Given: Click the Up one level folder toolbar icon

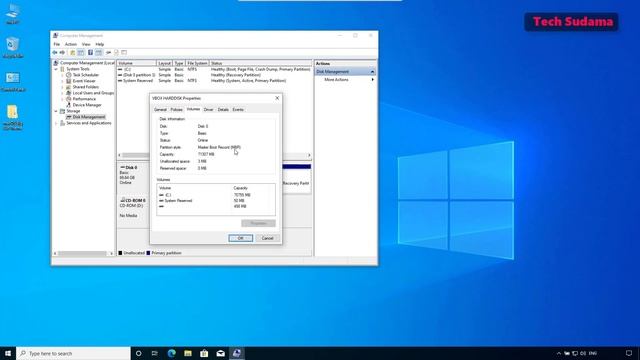Looking at the screenshot, I should point(73,52).
